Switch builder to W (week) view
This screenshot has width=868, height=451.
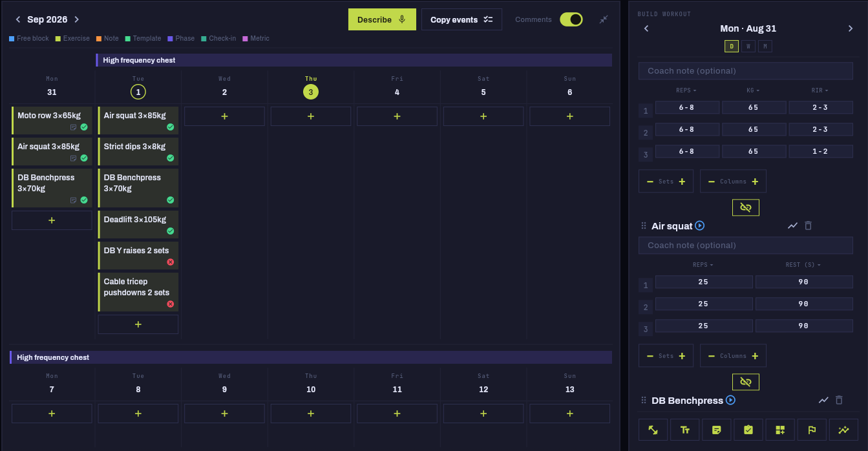pyautogui.click(x=748, y=46)
